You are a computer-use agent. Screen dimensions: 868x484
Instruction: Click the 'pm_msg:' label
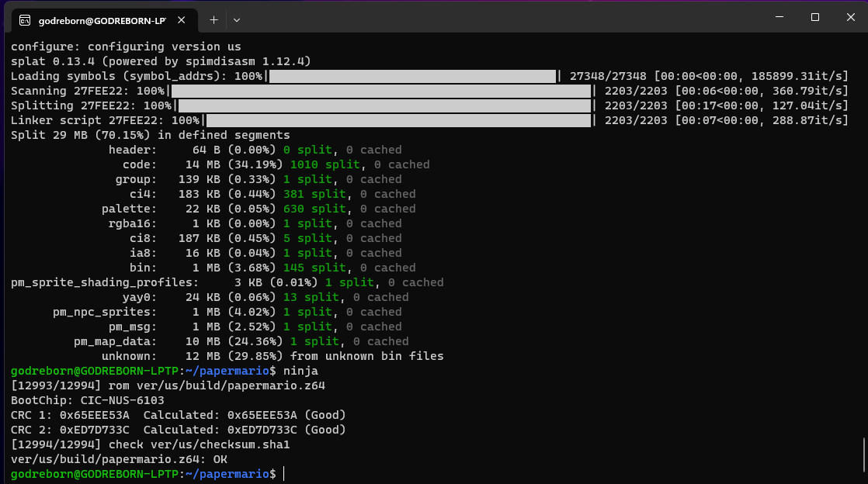[132, 327]
